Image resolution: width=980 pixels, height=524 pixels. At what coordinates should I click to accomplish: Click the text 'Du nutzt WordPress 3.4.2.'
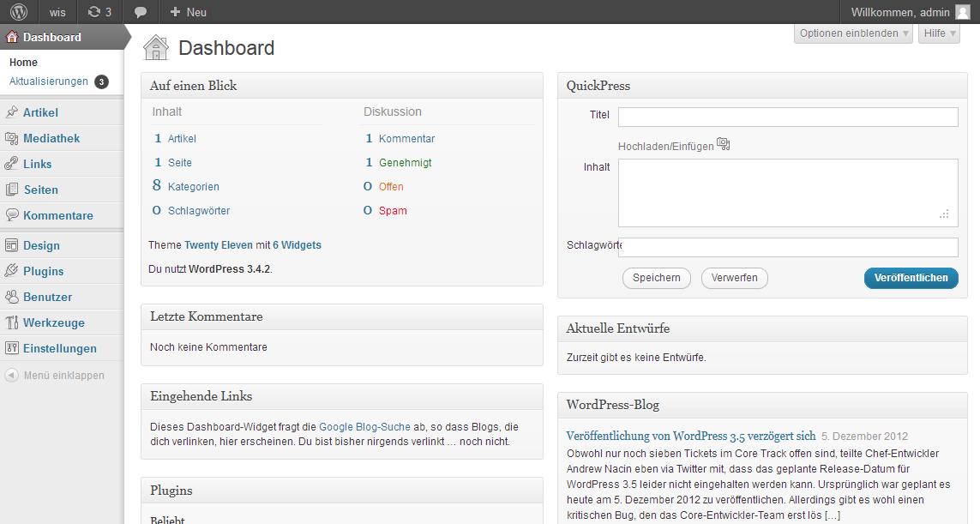(211, 269)
